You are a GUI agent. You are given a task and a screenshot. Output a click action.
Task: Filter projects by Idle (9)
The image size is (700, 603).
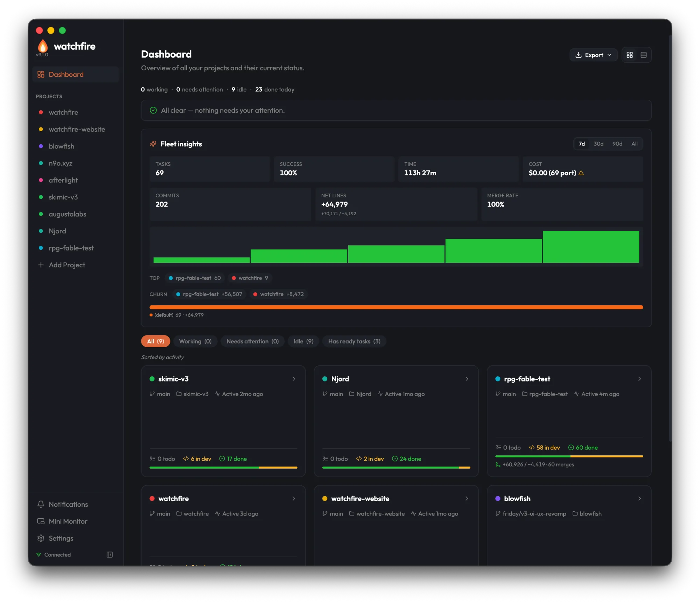point(303,341)
